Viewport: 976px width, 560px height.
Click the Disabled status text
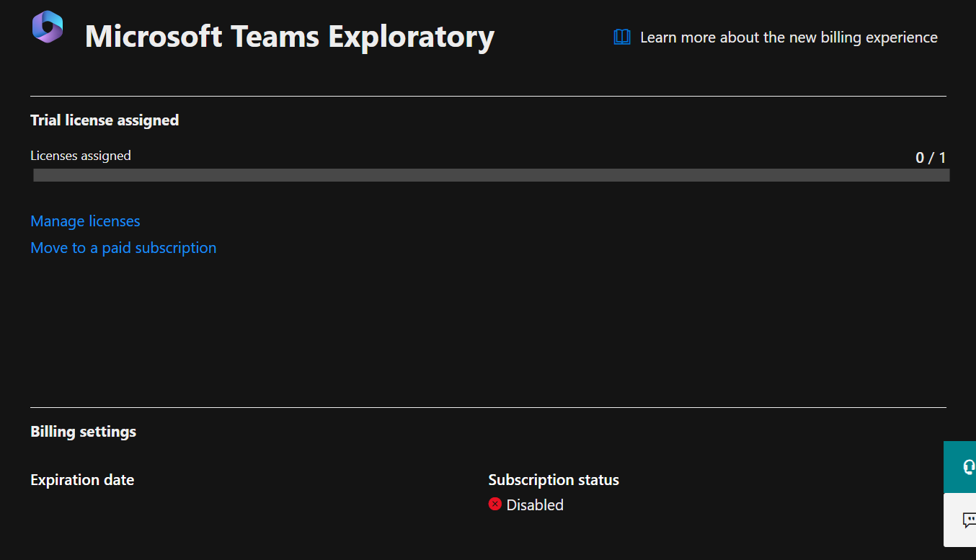click(535, 505)
